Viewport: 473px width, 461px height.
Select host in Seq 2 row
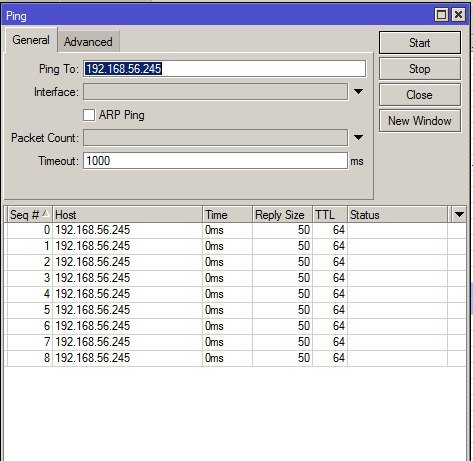93,262
